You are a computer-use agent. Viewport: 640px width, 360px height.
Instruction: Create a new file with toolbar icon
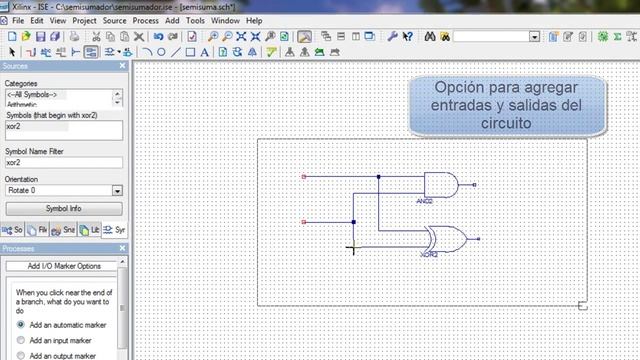[x=12, y=37]
